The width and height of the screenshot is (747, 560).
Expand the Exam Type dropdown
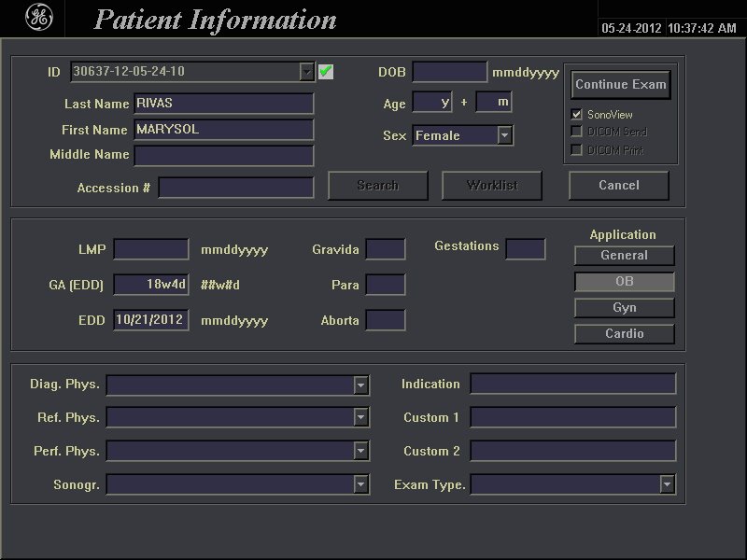(x=667, y=484)
